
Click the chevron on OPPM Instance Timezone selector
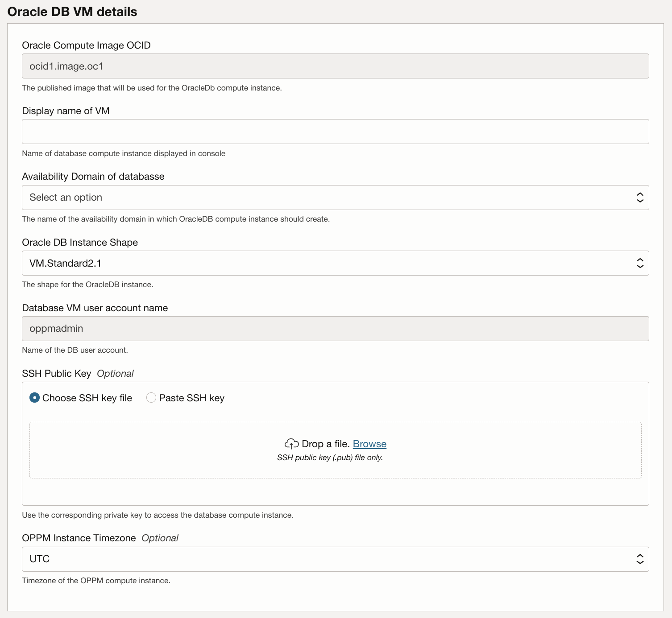[x=639, y=559]
